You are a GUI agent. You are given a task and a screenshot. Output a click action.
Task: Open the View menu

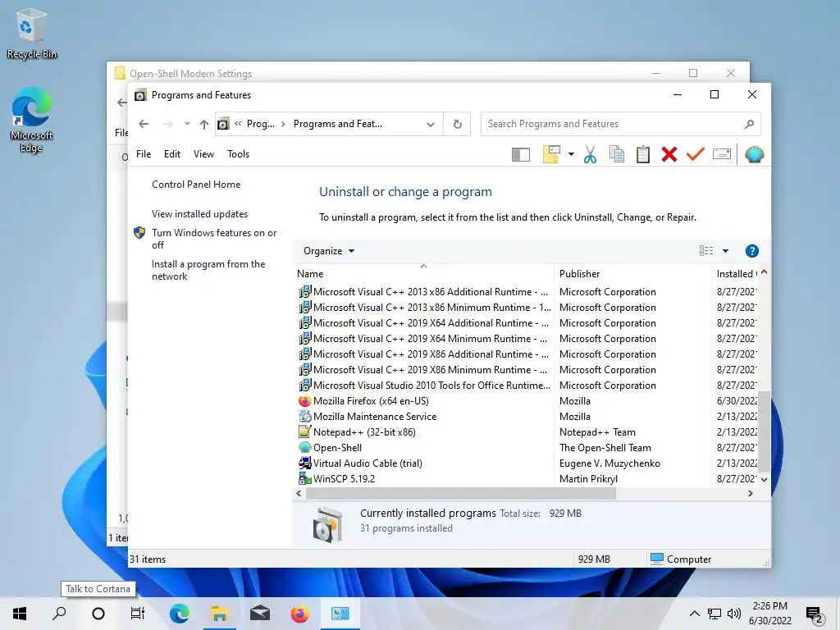tap(203, 154)
